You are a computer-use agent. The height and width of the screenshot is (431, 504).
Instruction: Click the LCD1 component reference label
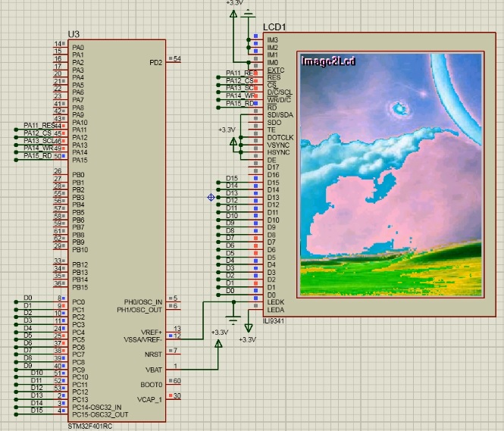pos(274,27)
